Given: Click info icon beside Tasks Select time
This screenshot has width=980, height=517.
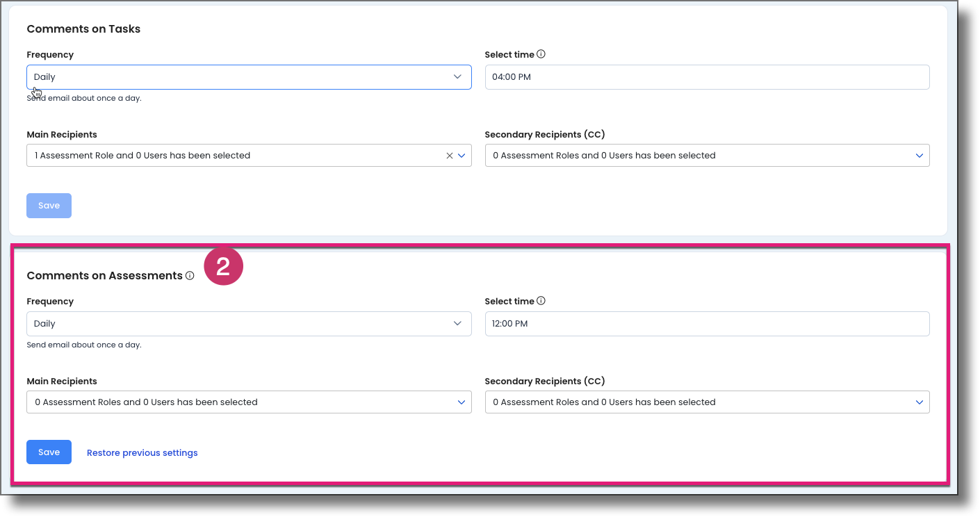Looking at the screenshot, I should click(541, 54).
